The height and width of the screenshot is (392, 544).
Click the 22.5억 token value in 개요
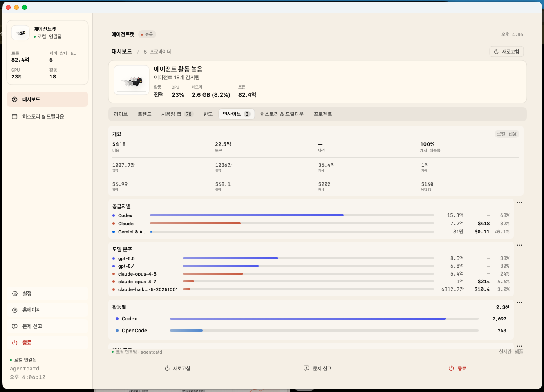(223, 144)
